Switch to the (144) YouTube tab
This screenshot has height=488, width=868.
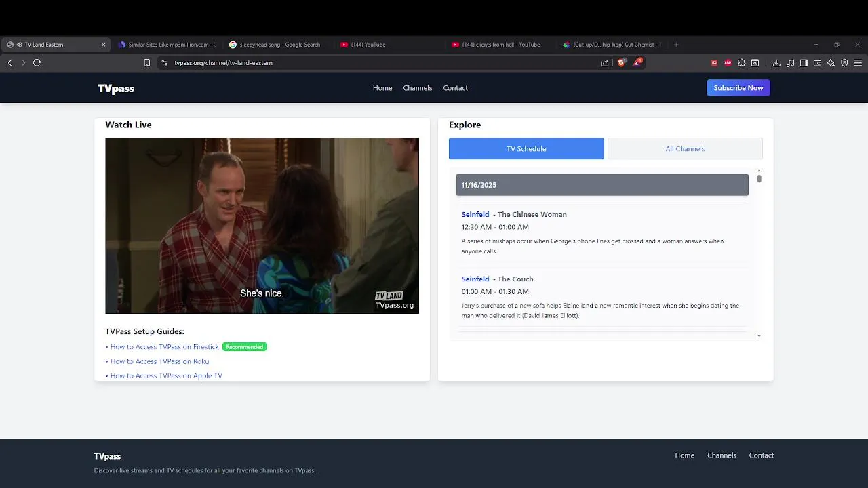(x=390, y=45)
